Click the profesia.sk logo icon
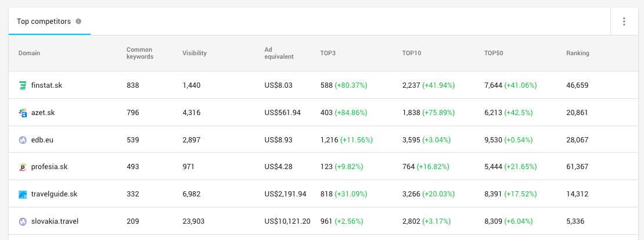 click(23, 167)
